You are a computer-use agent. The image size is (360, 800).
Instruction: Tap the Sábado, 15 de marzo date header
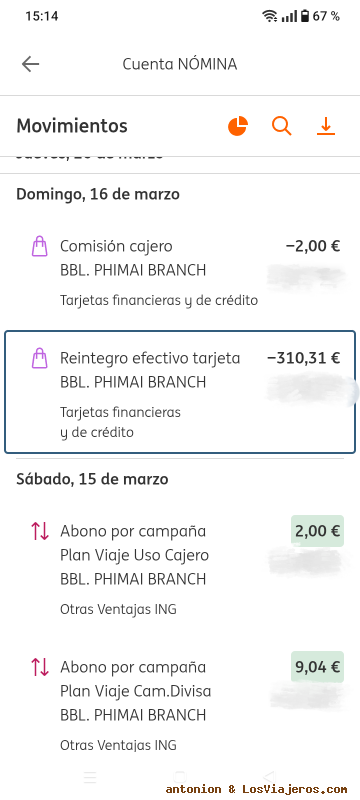(x=92, y=479)
